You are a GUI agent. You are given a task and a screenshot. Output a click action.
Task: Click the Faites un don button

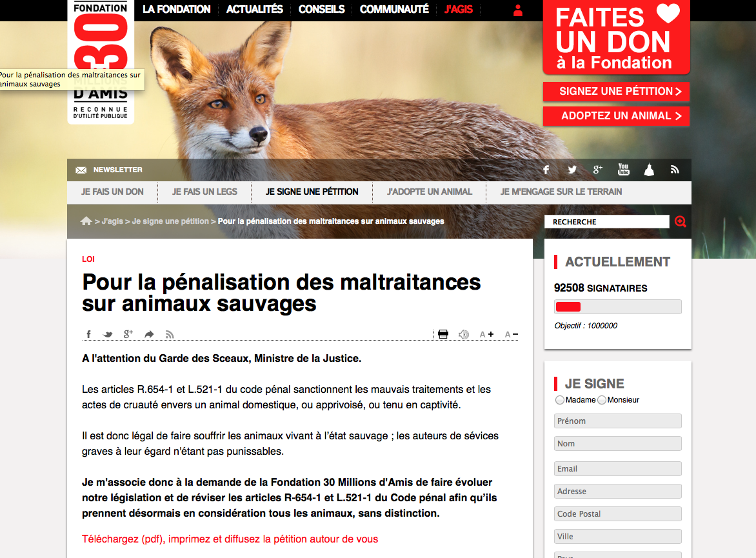[616, 37]
